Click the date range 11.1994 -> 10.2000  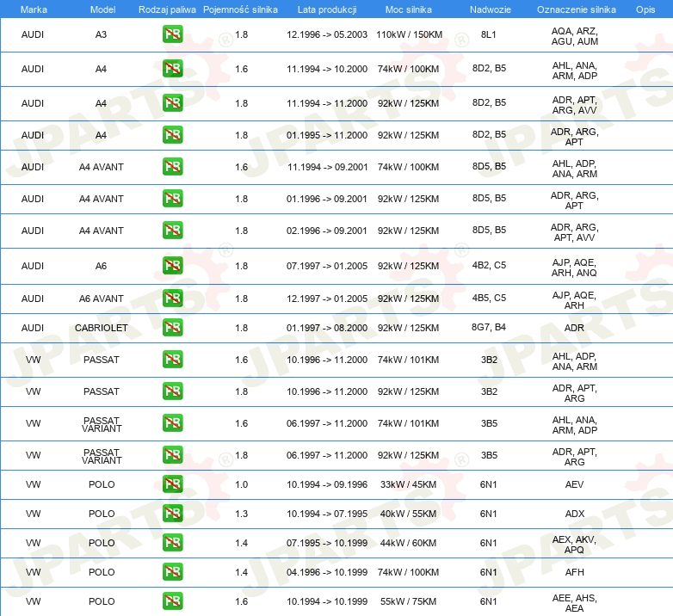327,69
